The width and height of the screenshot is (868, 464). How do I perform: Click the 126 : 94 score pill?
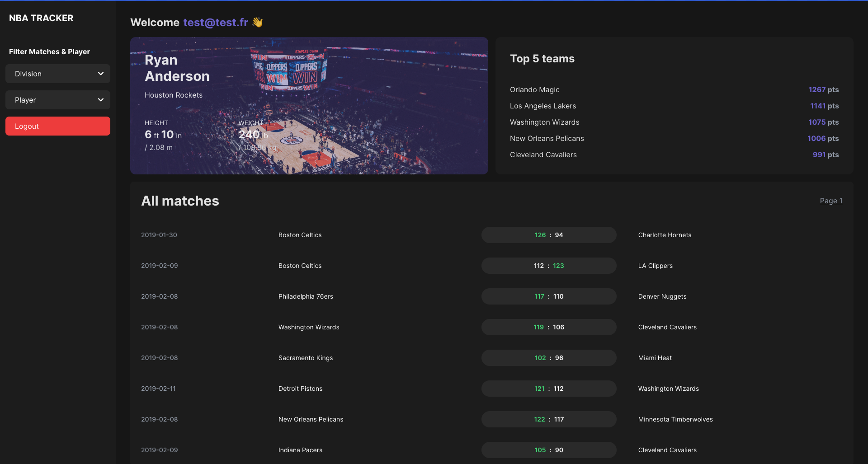click(549, 235)
